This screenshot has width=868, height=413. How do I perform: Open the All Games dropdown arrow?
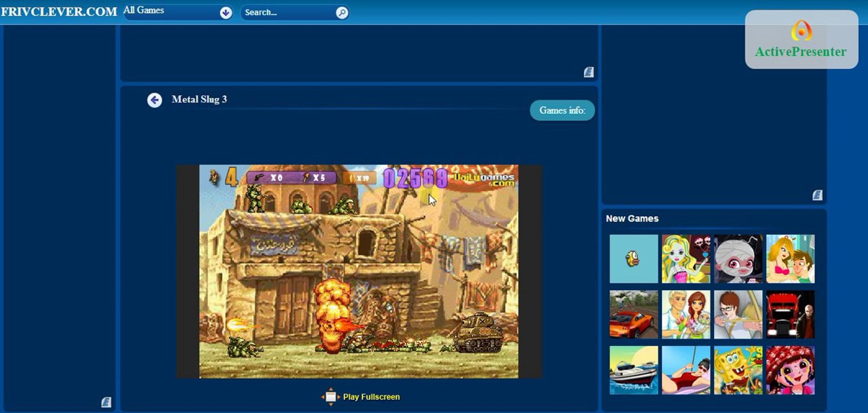coord(226,13)
